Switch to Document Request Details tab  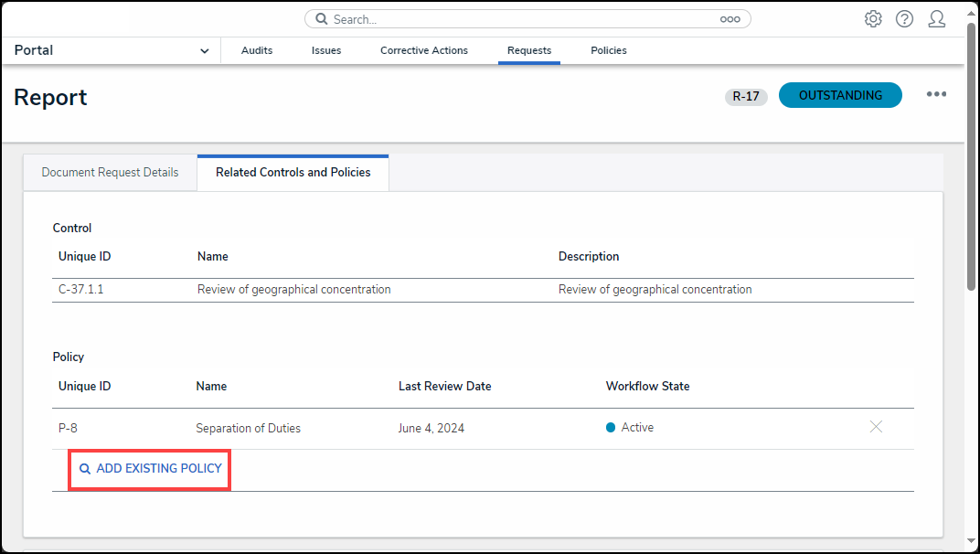click(x=110, y=172)
